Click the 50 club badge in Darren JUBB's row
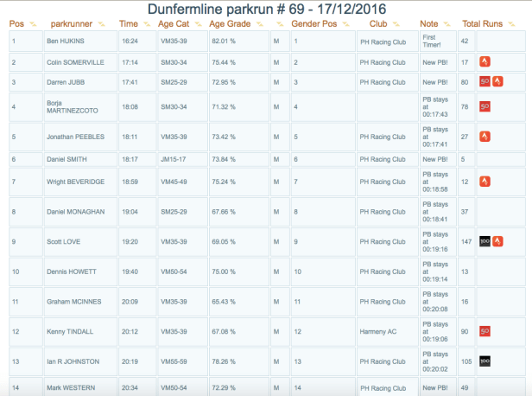The image size is (532, 396). pos(484,81)
